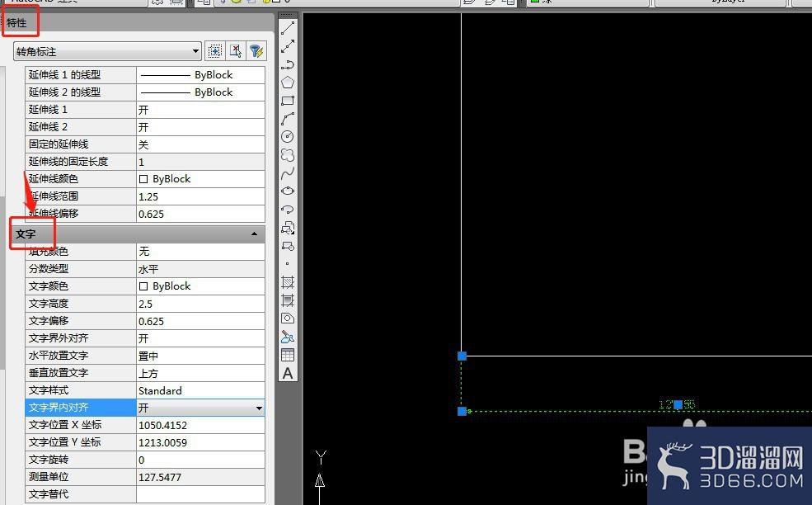Select the Construction Line tool
Viewport: 812px width, 505px height.
(x=288, y=46)
